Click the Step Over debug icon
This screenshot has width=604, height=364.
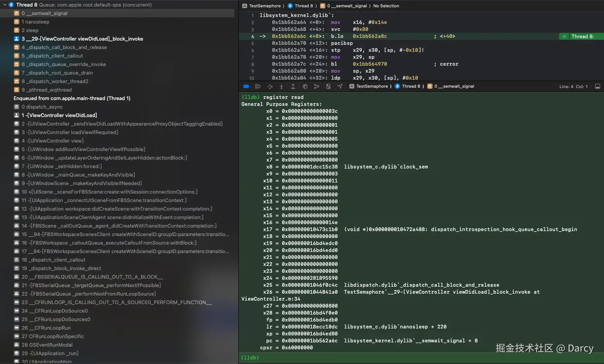tap(270, 87)
